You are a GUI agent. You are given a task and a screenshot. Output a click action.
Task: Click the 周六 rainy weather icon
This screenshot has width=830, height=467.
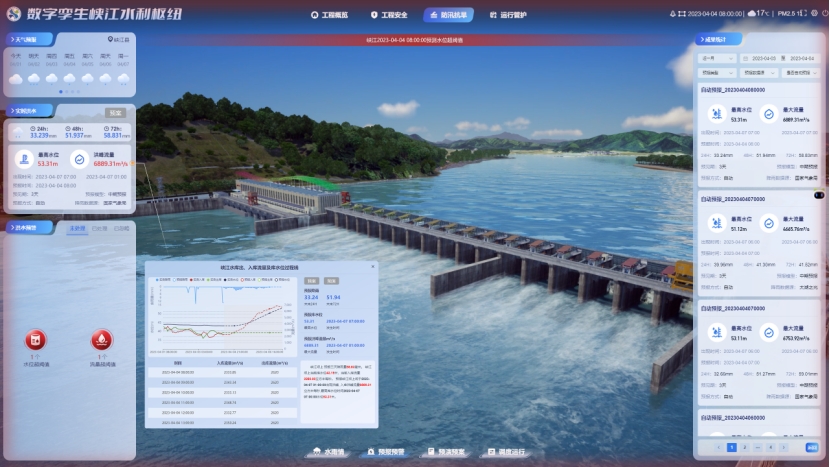point(87,79)
